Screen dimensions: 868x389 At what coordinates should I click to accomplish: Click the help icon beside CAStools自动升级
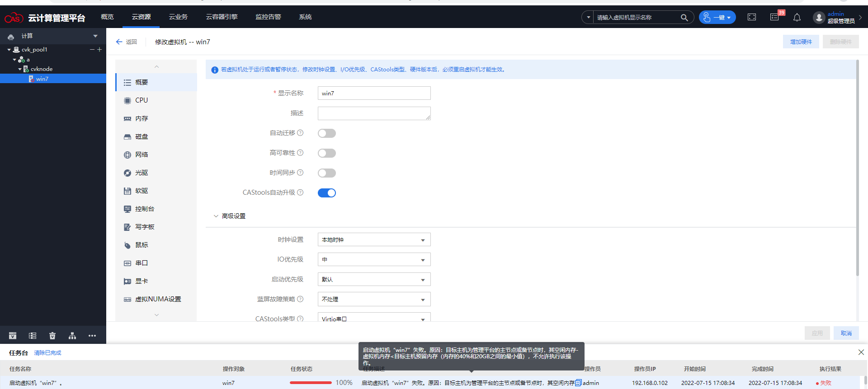tap(300, 192)
